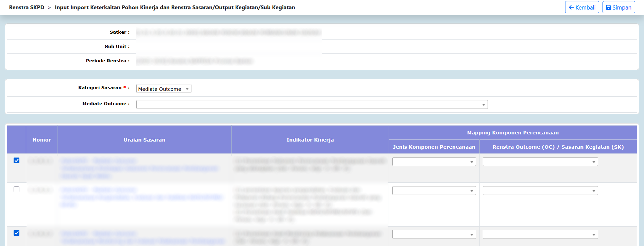
Task: Expand the Mediate Outcome dropdown
Action: coord(312,104)
